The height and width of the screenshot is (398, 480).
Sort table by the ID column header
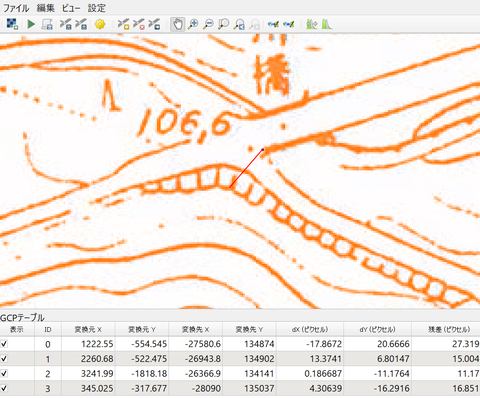pos(48,329)
